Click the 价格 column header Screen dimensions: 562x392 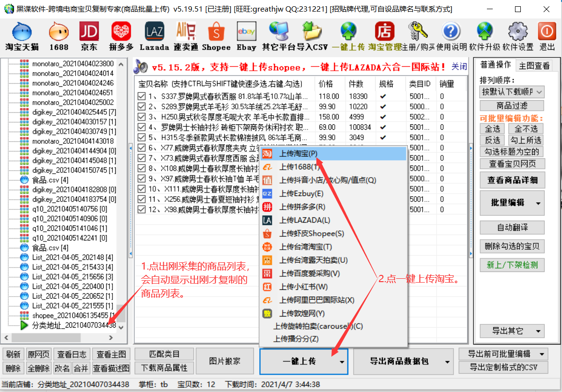coord(329,84)
